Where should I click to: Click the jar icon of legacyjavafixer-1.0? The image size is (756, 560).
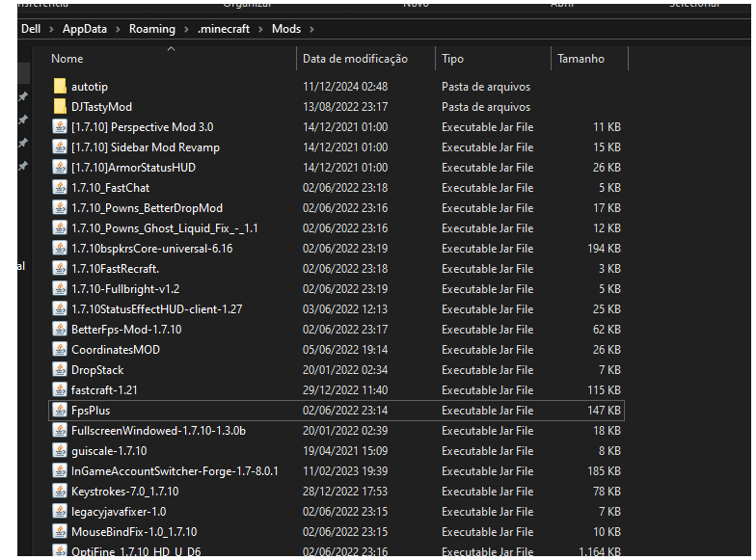(x=60, y=511)
